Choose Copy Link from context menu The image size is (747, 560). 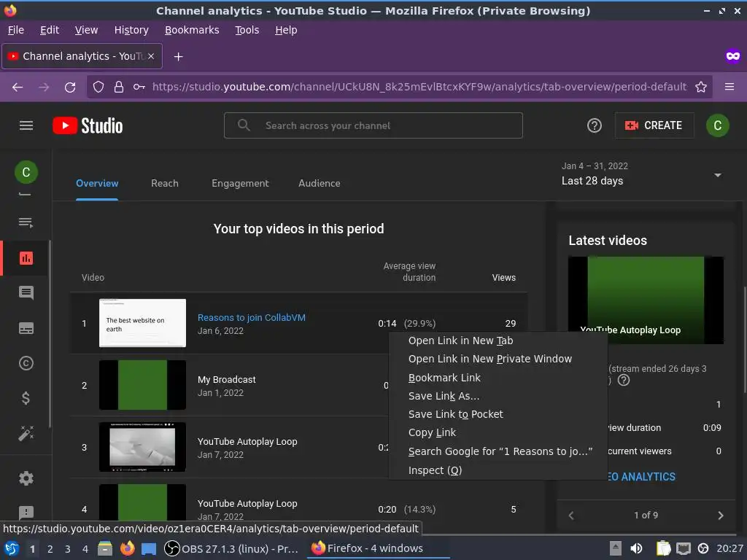(x=498, y=432)
